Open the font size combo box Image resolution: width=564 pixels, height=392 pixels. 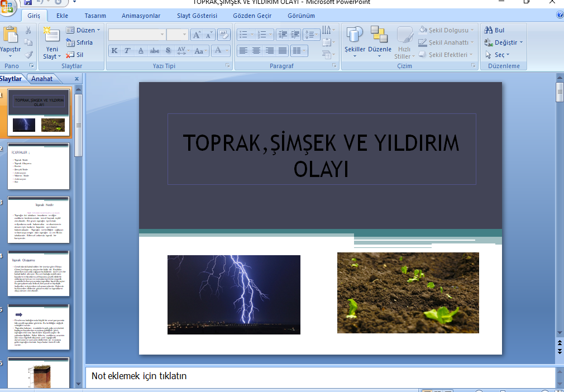pyautogui.click(x=178, y=35)
